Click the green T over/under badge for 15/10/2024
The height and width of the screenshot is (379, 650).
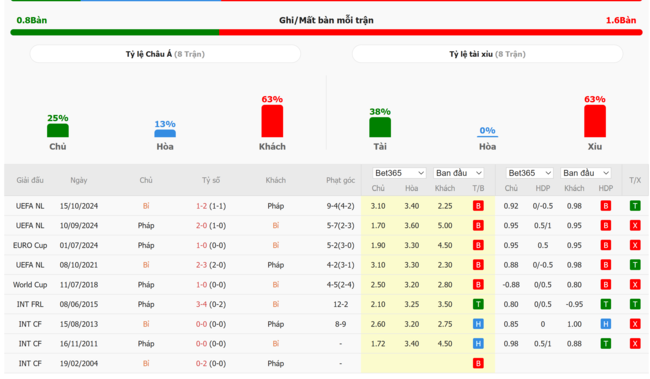click(x=635, y=206)
